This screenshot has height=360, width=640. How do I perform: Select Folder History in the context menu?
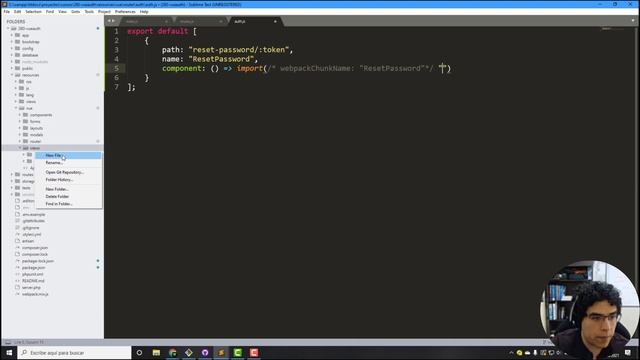coord(59,180)
